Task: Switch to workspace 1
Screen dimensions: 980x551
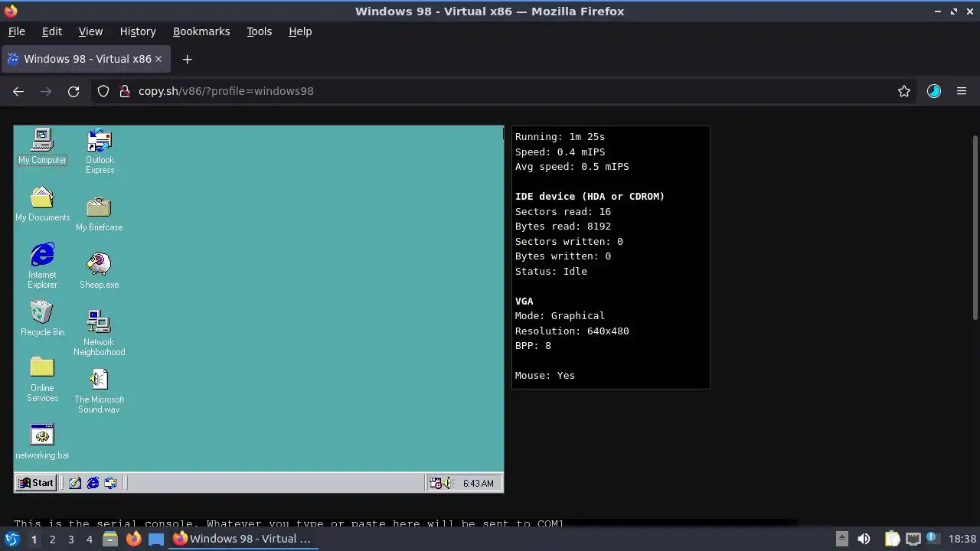Action: pos(34,539)
